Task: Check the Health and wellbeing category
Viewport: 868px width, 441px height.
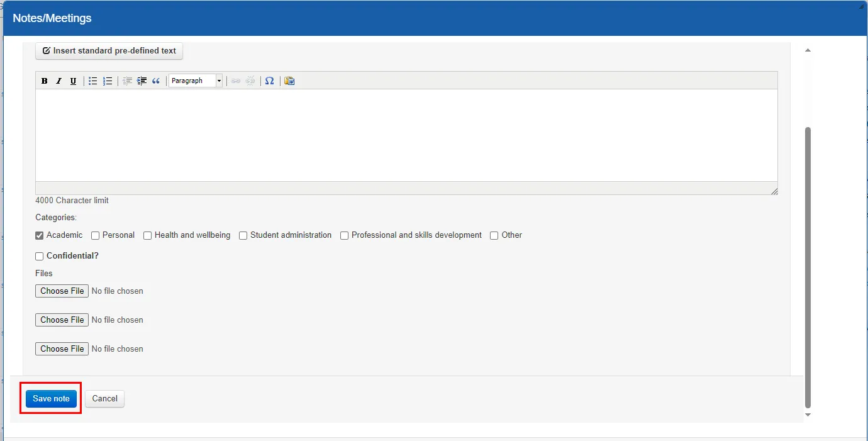Action: [147, 235]
